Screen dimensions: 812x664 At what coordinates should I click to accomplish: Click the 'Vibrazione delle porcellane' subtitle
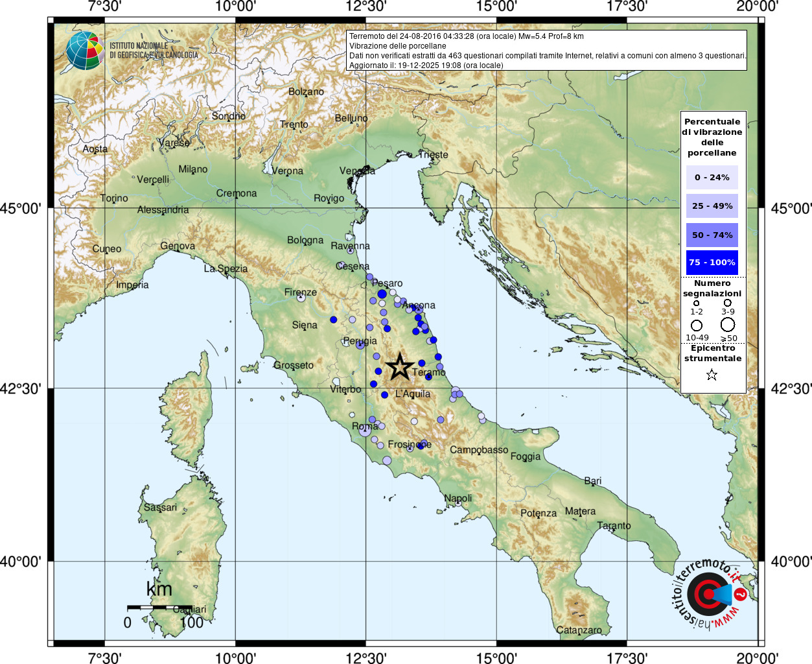(x=398, y=46)
